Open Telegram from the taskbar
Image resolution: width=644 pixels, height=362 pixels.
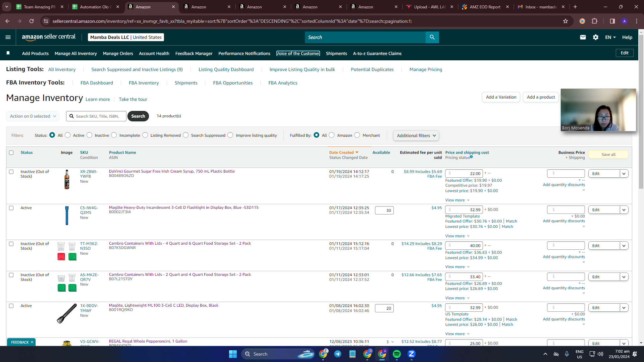click(x=338, y=354)
